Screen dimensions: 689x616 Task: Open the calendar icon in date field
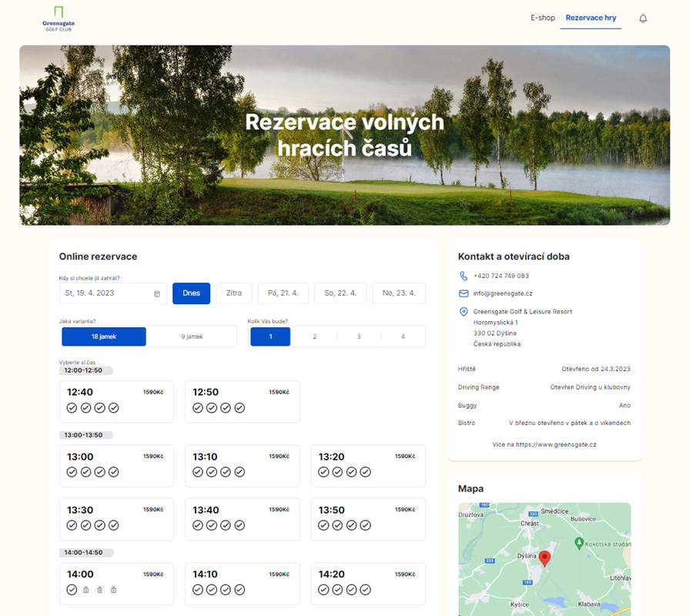(157, 293)
